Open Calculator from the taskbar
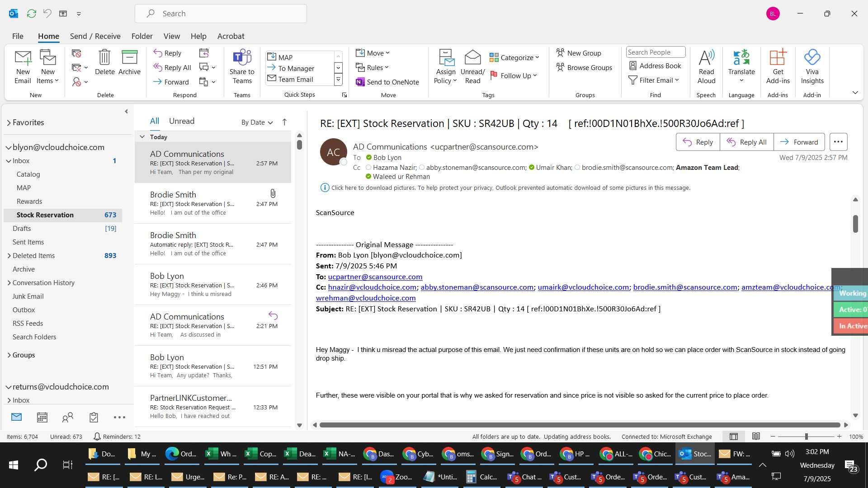Screen dimensions: 868x488 coord(481,477)
